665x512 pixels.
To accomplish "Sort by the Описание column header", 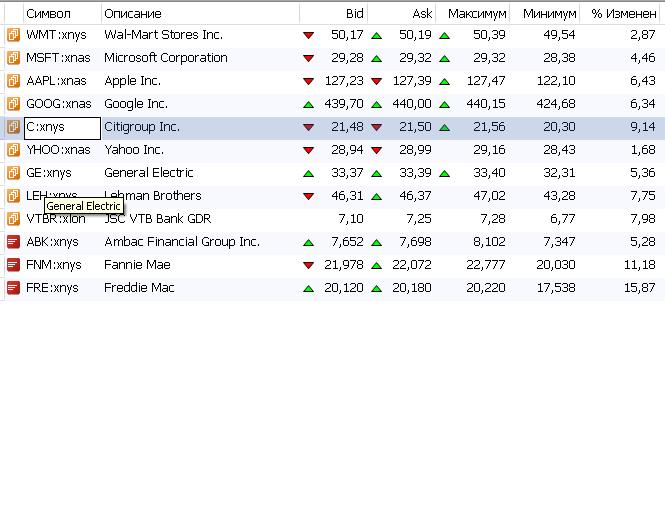I will click(x=201, y=14).
